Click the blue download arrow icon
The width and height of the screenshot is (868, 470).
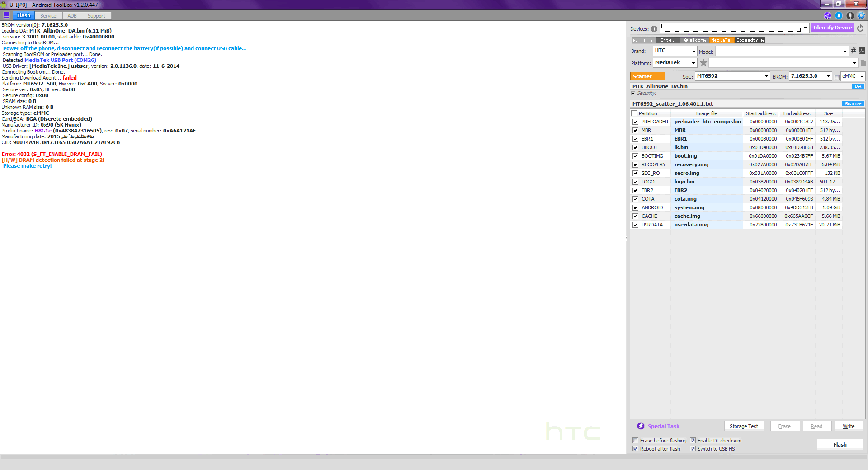[x=839, y=15]
